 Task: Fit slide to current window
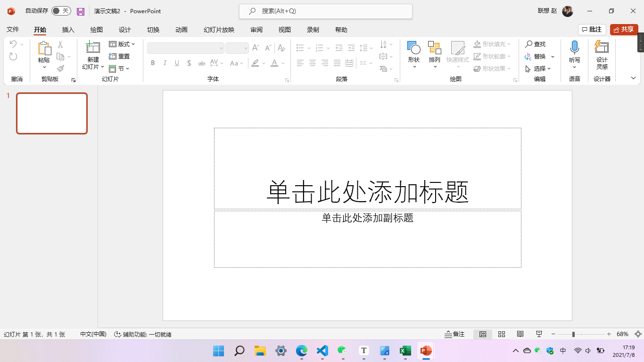638,334
